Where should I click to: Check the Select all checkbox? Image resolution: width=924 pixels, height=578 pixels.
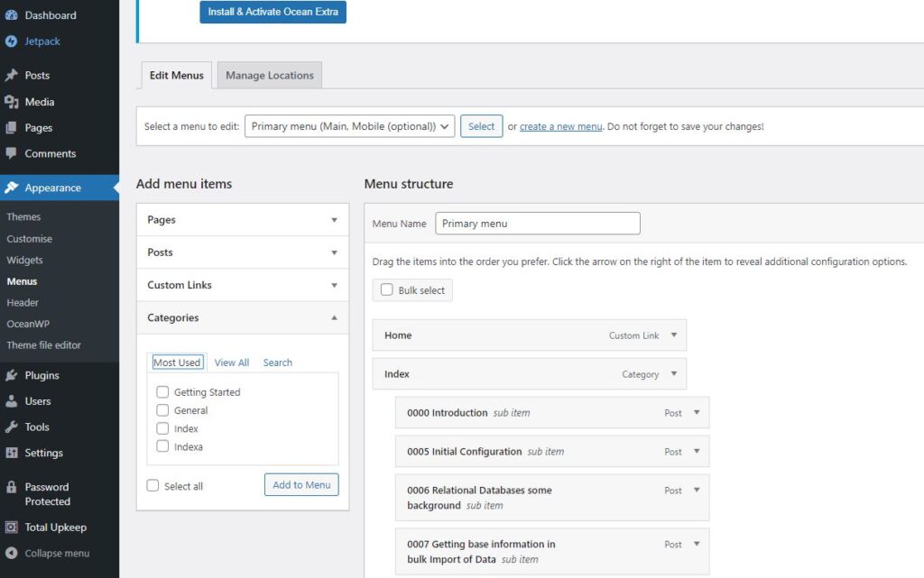click(152, 485)
